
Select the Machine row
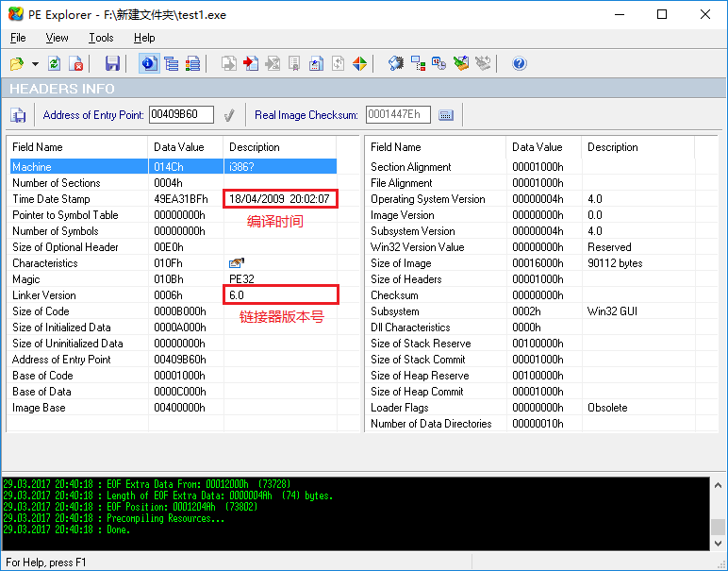[174, 166]
